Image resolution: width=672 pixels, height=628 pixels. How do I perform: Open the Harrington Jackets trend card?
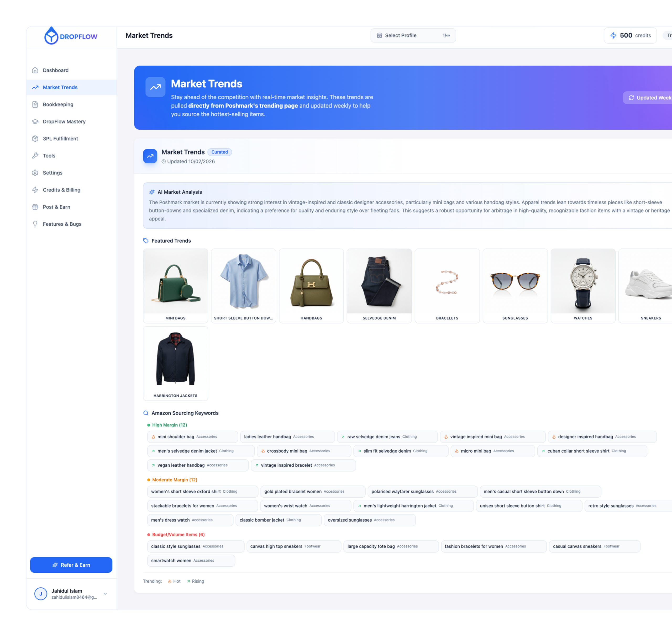click(x=175, y=363)
